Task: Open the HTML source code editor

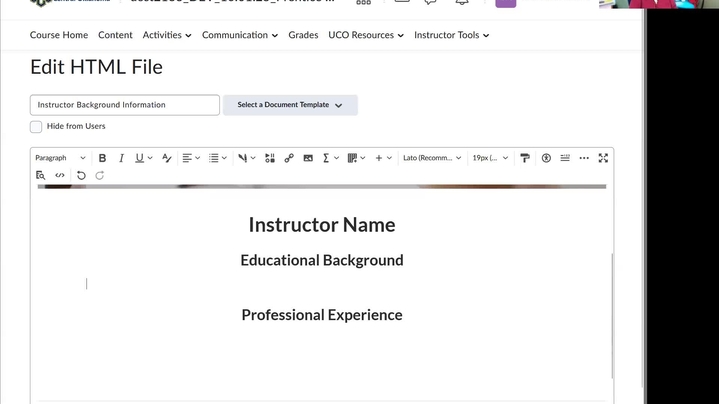Action: 60,175
